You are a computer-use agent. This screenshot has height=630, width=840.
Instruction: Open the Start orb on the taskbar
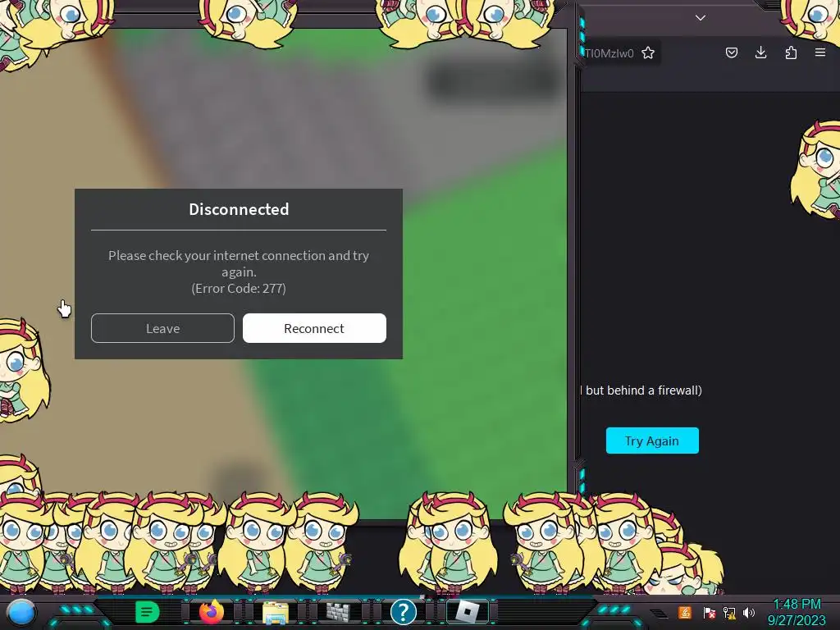point(21,612)
